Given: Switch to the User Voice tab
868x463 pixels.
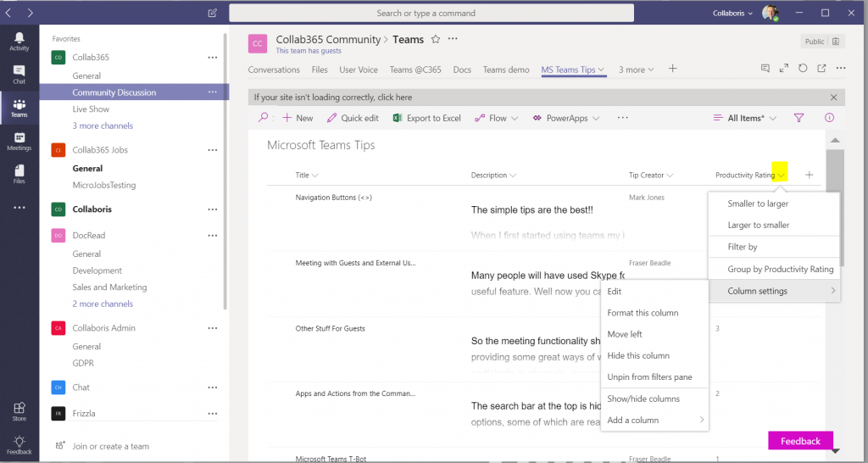Looking at the screenshot, I should (x=359, y=70).
